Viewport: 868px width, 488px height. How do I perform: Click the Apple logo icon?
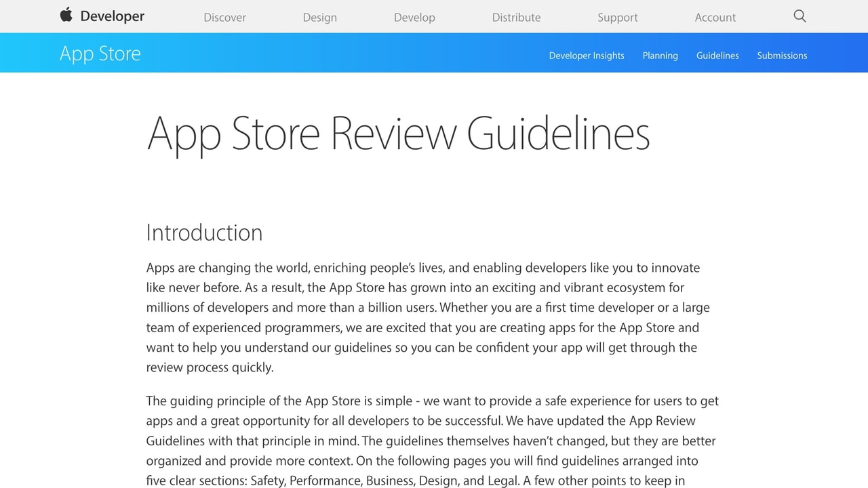click(x=66, y=15)
